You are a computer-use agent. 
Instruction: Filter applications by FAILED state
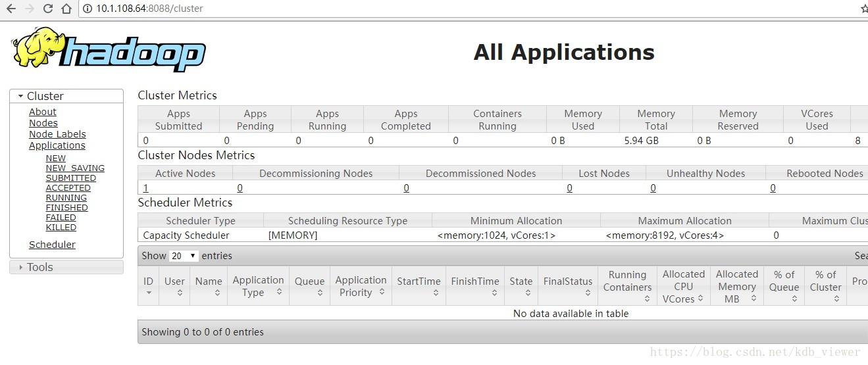pos(61,217)
